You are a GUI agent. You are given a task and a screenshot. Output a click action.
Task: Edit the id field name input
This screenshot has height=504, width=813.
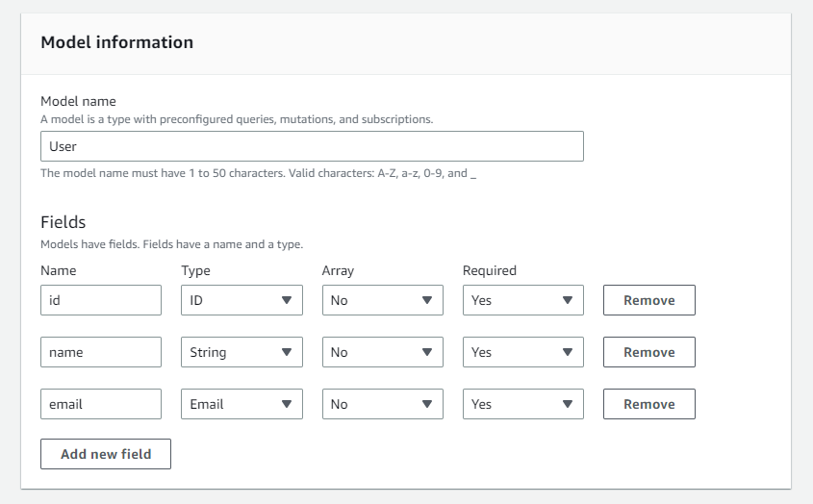[x=101, y=300]
